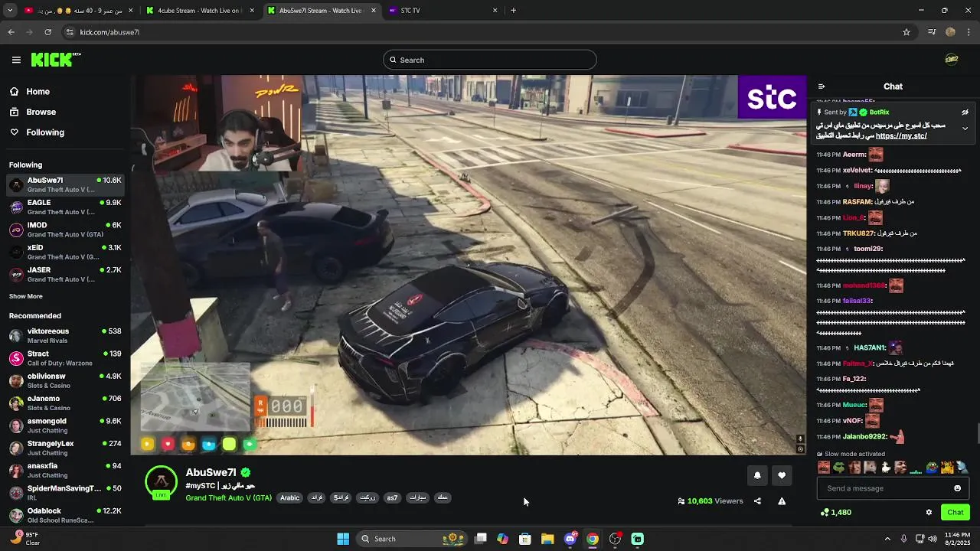Open viktoreeous recommended channel
This screenshot has height=551, width=980.
click(65, 336)
